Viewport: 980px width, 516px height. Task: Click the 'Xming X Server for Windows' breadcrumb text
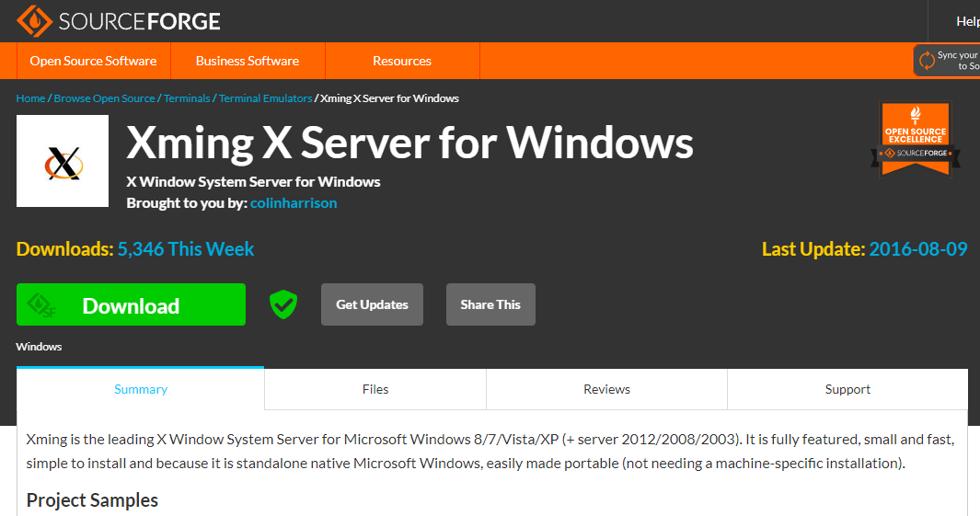pyautogui.click(x=389, y=98)
